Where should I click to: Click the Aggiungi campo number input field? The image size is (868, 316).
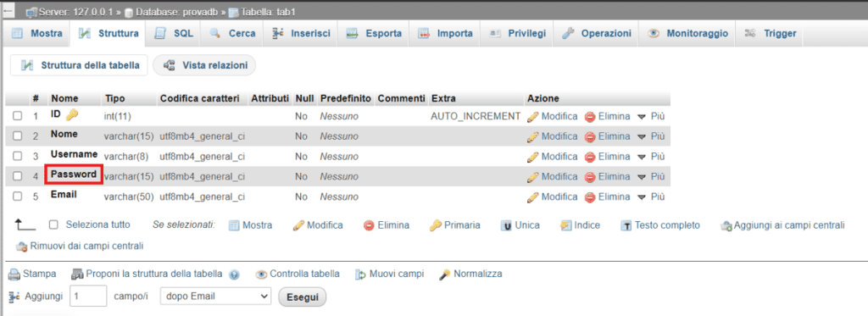coord(88,296)
